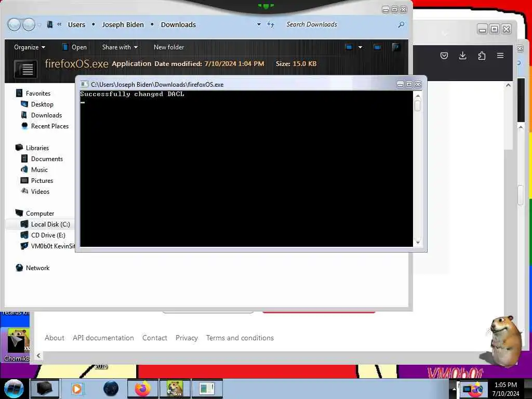Click the dark globe taskbar icon

[x=111, y=389]
